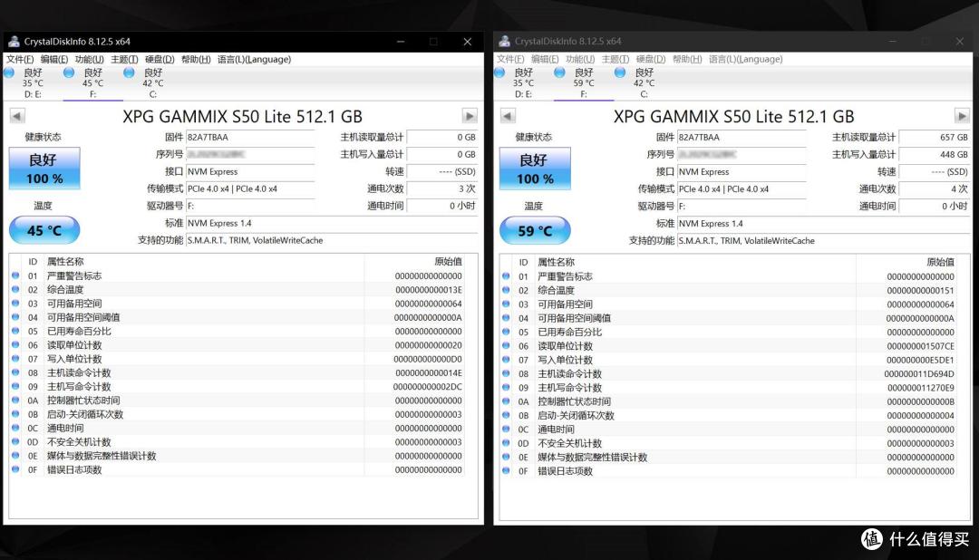Click status dot for 03 可用备用空间, left window

15,303
